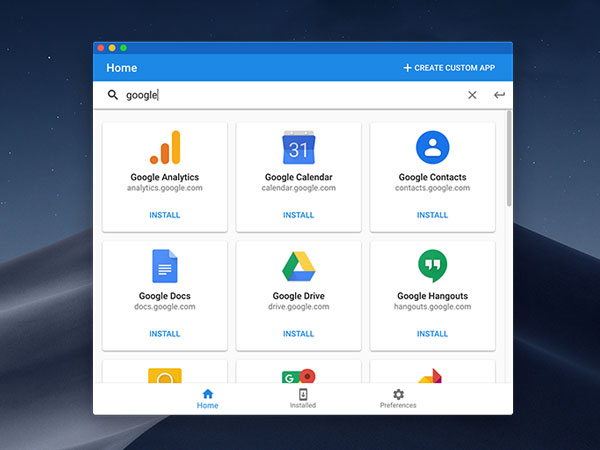Click the plus icon beside Create Custom App
This screenshot has width=600, height=450.
tap(407, 68)
